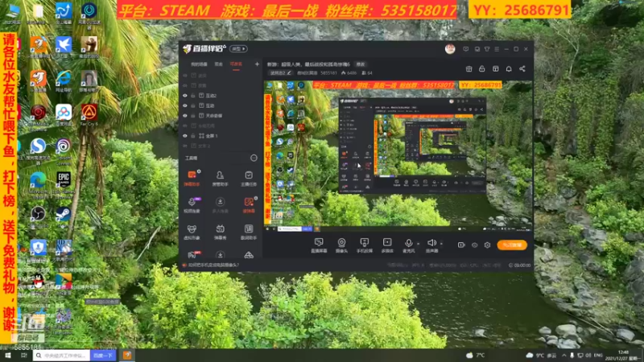This screenshot has width=644, height=362.
Task: Toggle the preview eye icon near settings gear
Action: point(474,245)
